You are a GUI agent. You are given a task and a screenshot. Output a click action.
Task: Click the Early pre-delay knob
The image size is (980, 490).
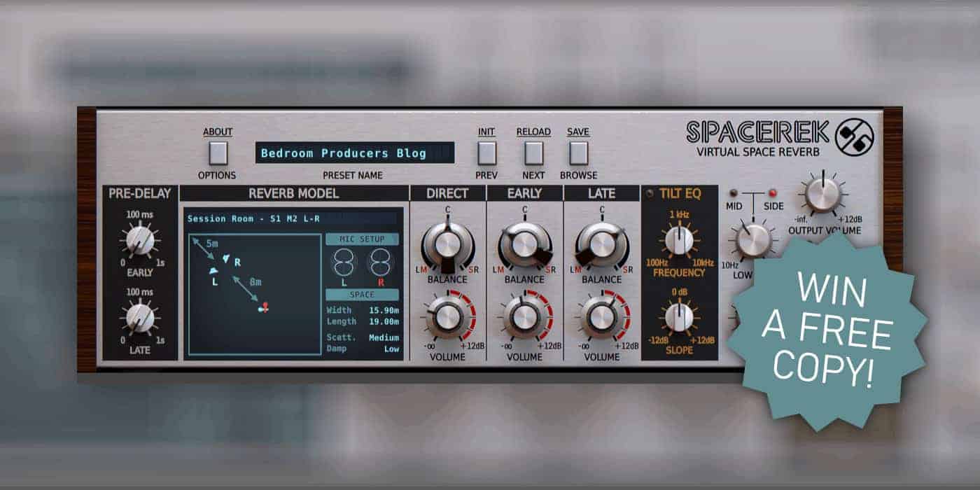(x=140, y=241)
